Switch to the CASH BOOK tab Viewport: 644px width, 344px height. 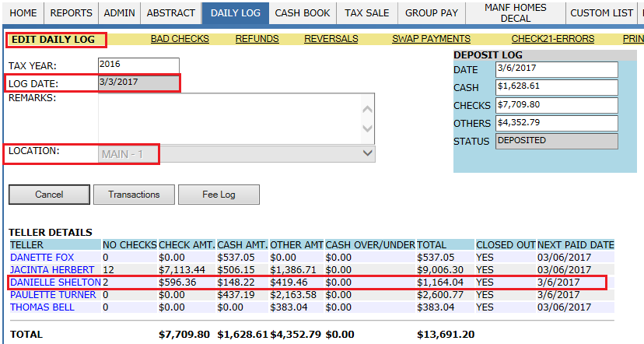tap(303, 13)
